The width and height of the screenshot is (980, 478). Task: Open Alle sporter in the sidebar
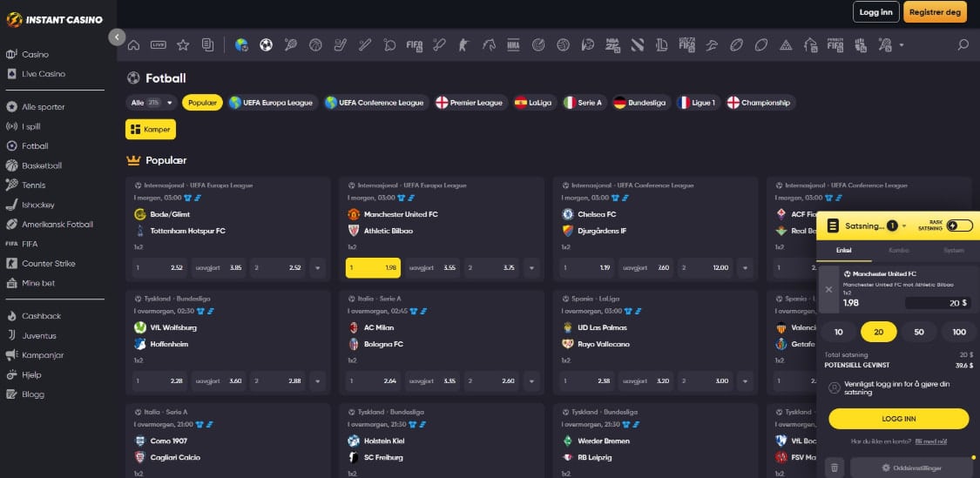click(44, 107)
